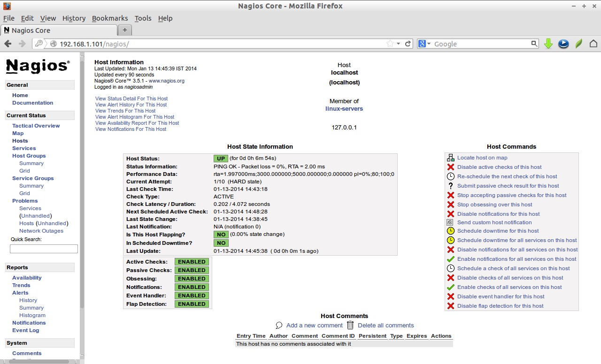Click red X beside Stop obsessing over this host

(451, 205)
